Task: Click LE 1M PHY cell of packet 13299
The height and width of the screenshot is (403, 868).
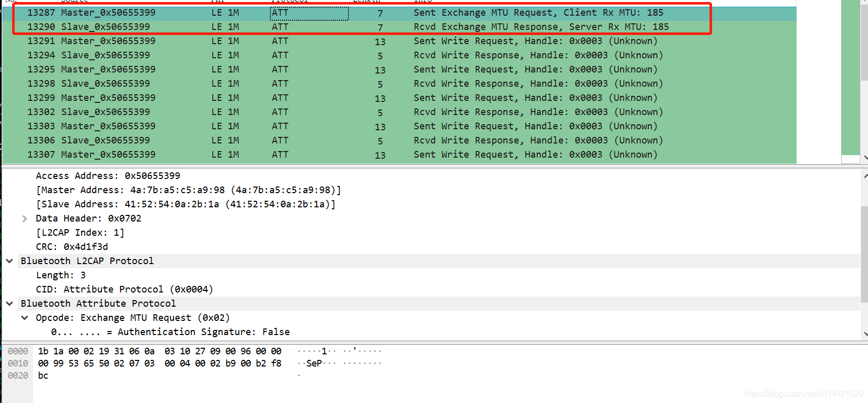Action: (x=225, y=98)
